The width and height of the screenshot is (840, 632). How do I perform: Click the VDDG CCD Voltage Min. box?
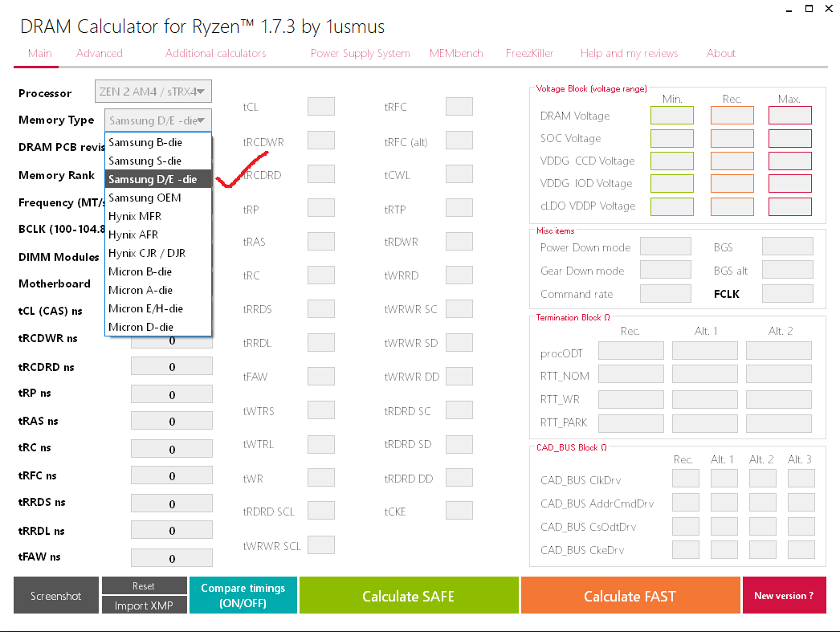coord(672,161)
